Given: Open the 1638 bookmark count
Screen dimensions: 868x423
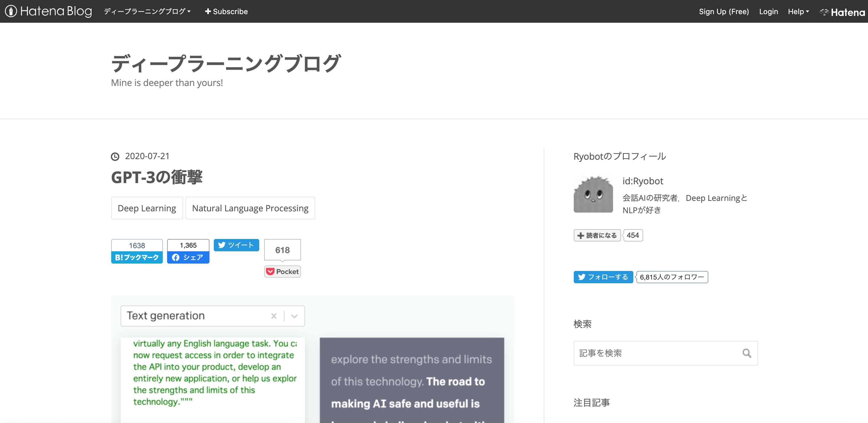Looking at the screenshot, I should 137,245.
